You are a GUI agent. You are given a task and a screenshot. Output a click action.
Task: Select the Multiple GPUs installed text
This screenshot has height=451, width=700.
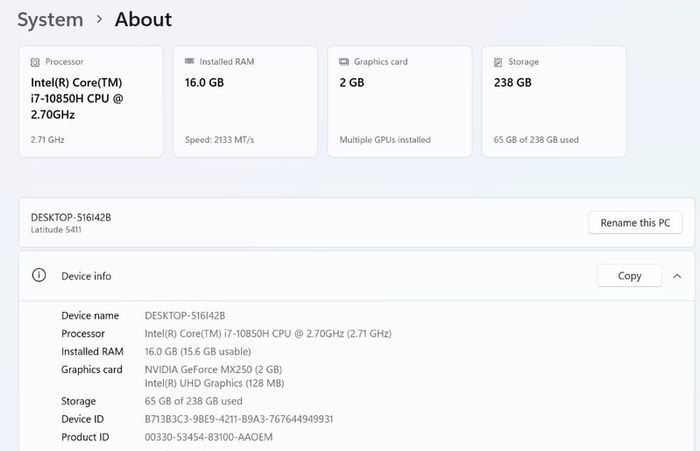[385, 140]
